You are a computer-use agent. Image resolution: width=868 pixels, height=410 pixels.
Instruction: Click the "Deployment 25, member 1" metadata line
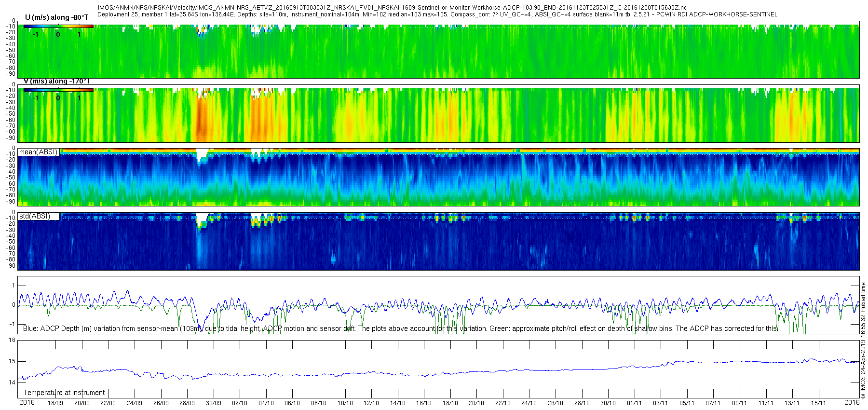(x=437, y=14)
